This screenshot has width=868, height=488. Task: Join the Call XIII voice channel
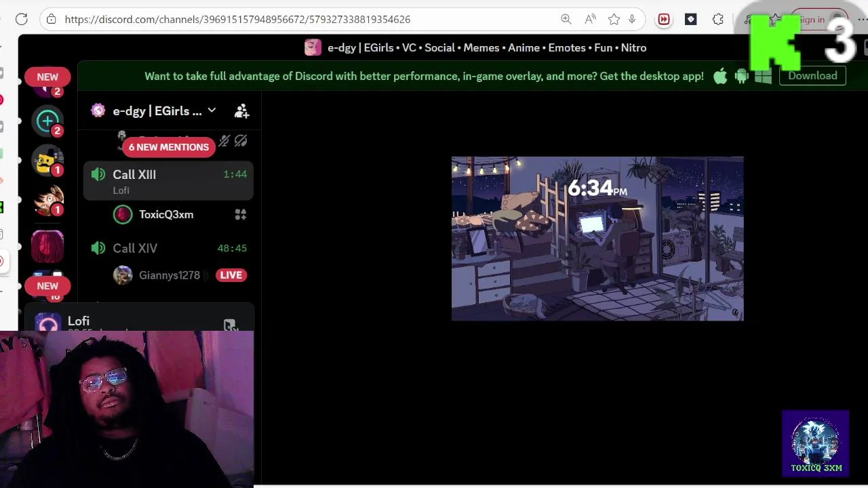tap(168, 181)
